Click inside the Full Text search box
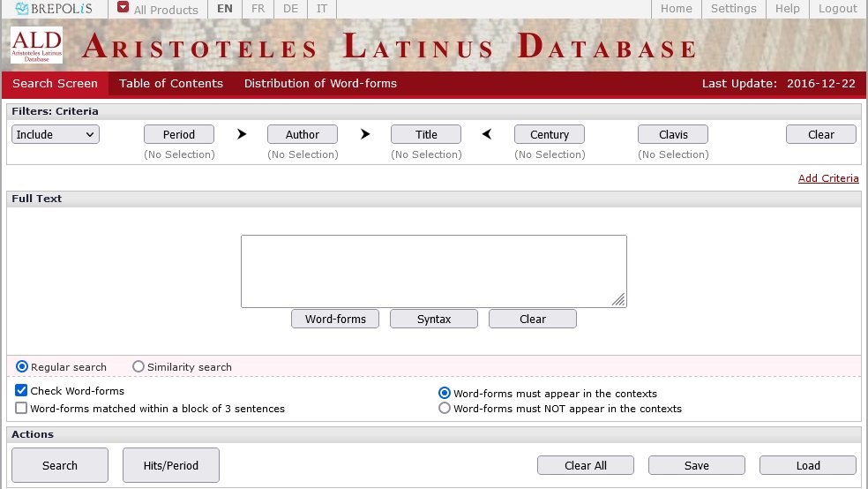Screen dimensions: 868x489 (x=433, y=271)
